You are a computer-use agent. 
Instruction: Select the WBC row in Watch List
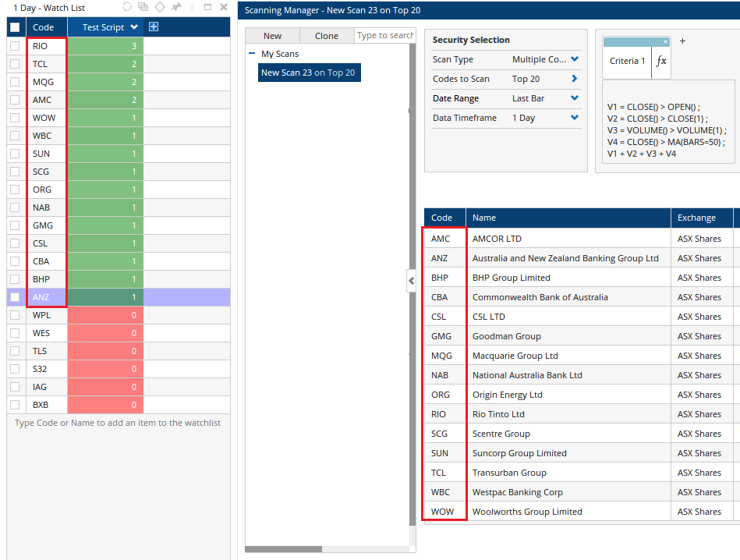119,136
